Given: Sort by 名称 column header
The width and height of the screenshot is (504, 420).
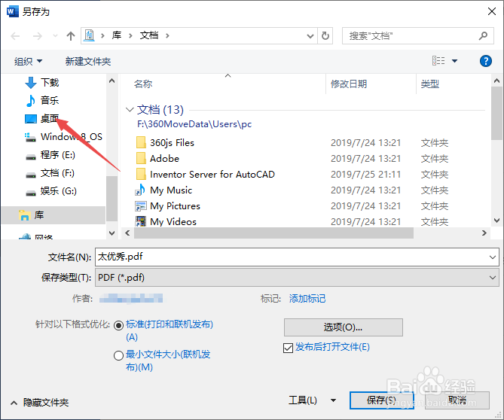Looking at the screenshot, I should (x=143, y=84).
